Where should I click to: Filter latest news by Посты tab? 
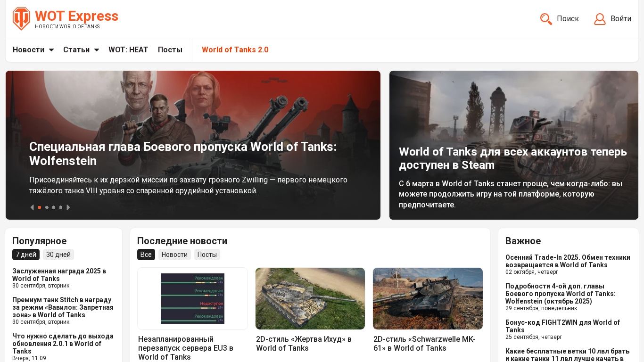[207, 255]
